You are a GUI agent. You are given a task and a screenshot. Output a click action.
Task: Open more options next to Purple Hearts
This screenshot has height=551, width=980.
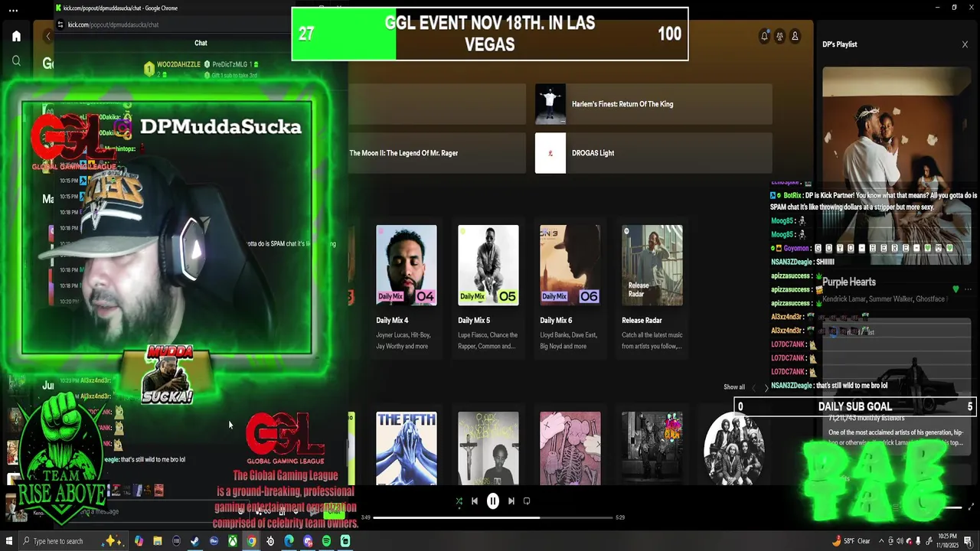tap(968, 289)
